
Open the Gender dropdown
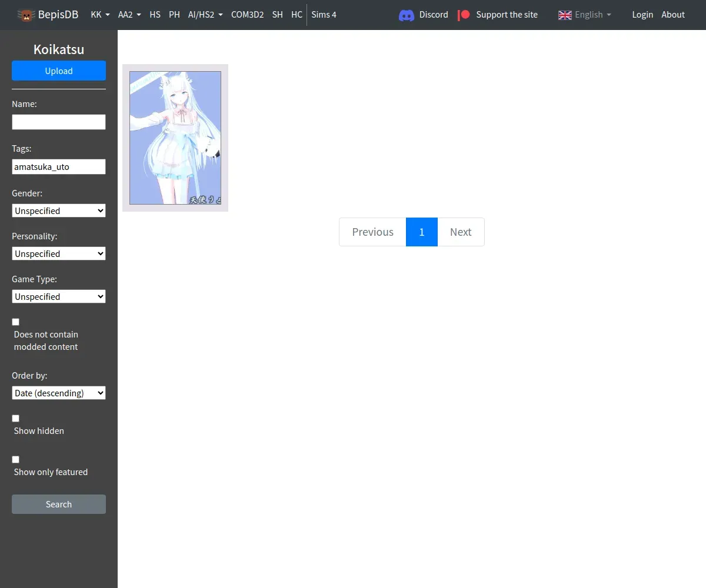59,211
